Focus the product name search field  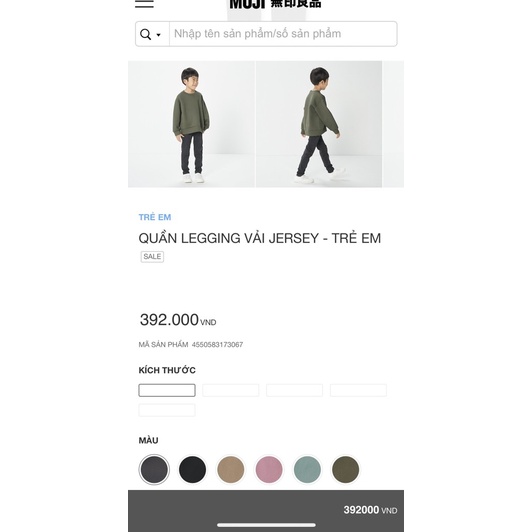[x=283, y=34]
